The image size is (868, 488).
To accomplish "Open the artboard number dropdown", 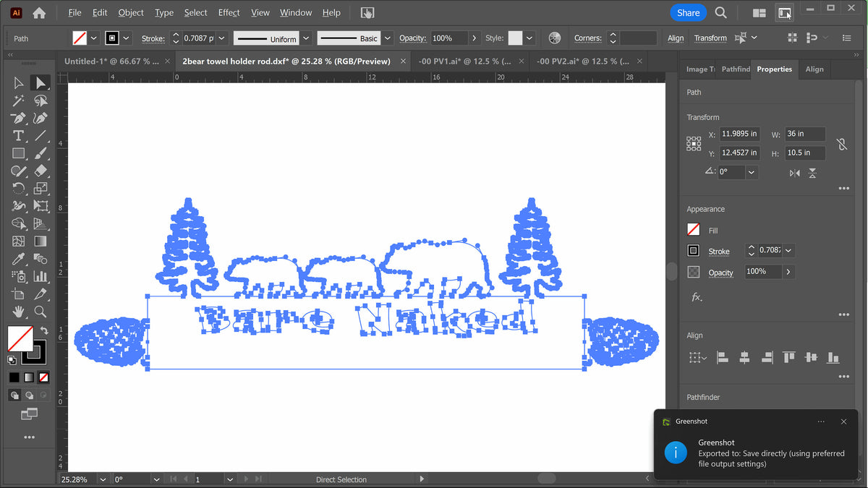I will point(230,479).
